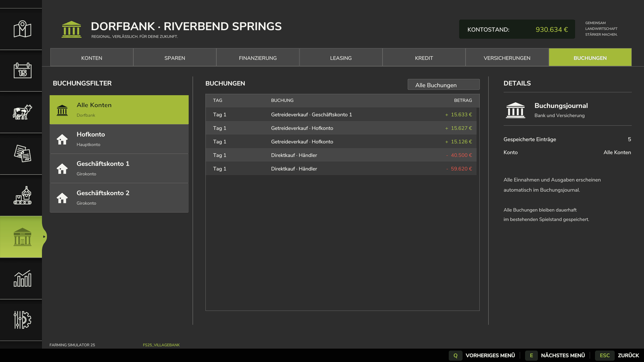Open the contracts documents icon
This screenshot has height=362, width=644.
[x=22, y=153]
